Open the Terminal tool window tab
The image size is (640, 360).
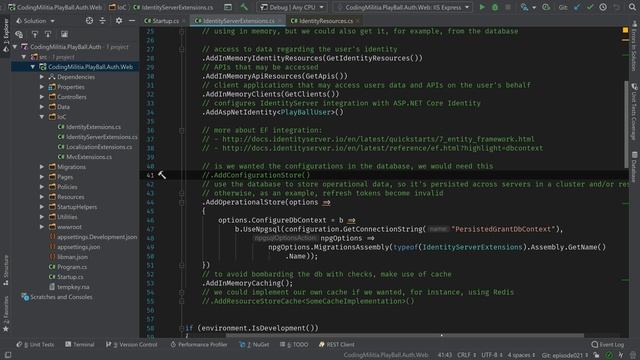tap(80, 344)
